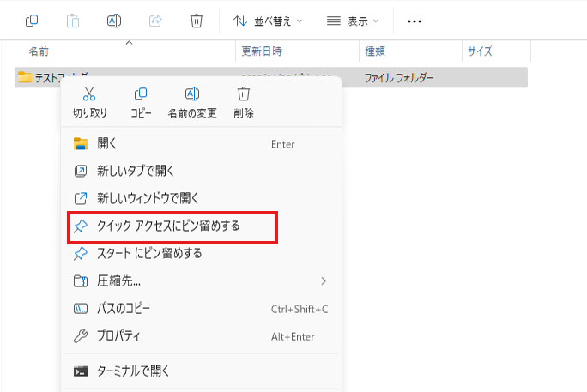Click the Delete (削除) trash icon in context menu
The width and height of the screenshot is (587, 392).
point(243,94)
